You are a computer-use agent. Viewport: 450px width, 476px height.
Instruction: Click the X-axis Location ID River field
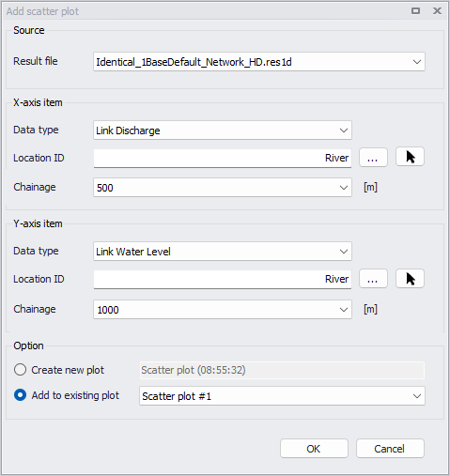[223, 158]
